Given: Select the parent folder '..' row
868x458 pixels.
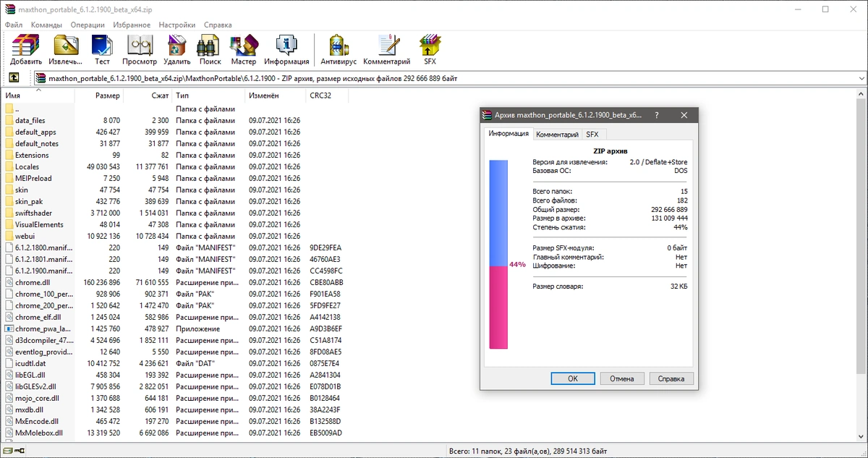Looking at the screenshot, I should pyautogui.click(x=174, y=109).
